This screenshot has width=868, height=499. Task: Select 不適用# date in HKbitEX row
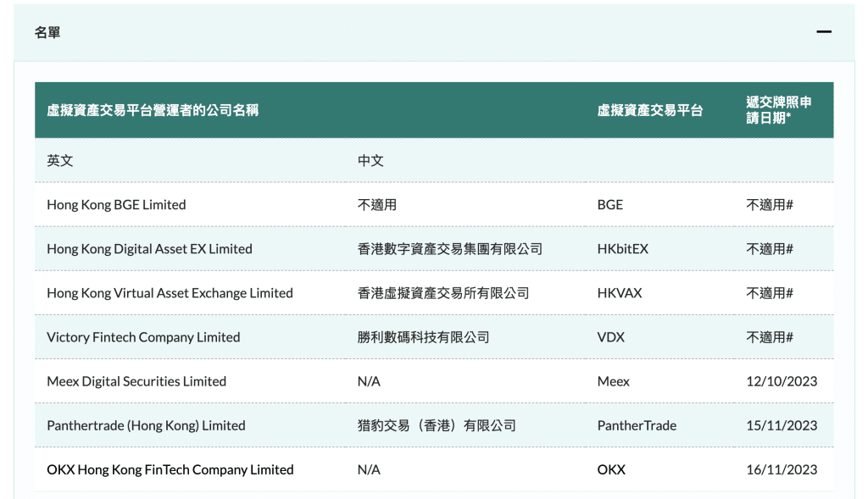(770, 249)
